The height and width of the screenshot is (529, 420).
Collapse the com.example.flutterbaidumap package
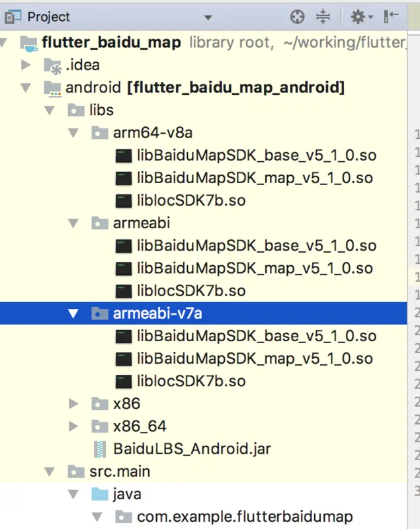coord(97,517)
